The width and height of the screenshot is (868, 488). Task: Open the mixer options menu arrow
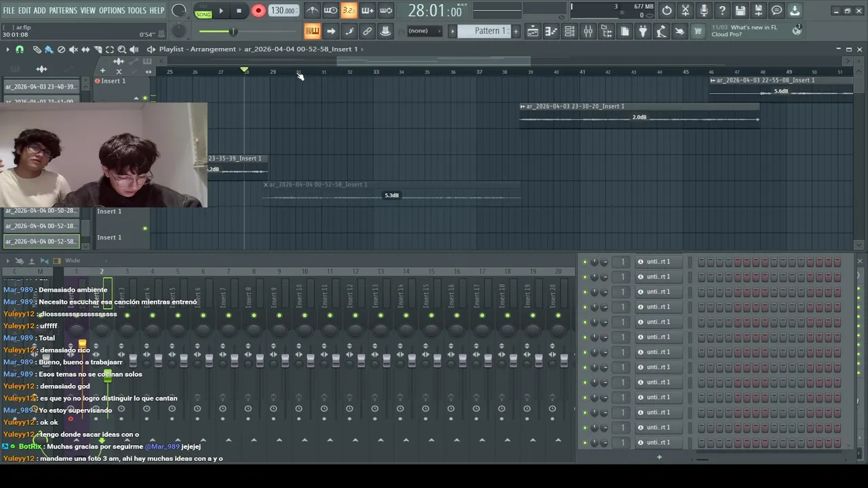(x=7, y=261)
